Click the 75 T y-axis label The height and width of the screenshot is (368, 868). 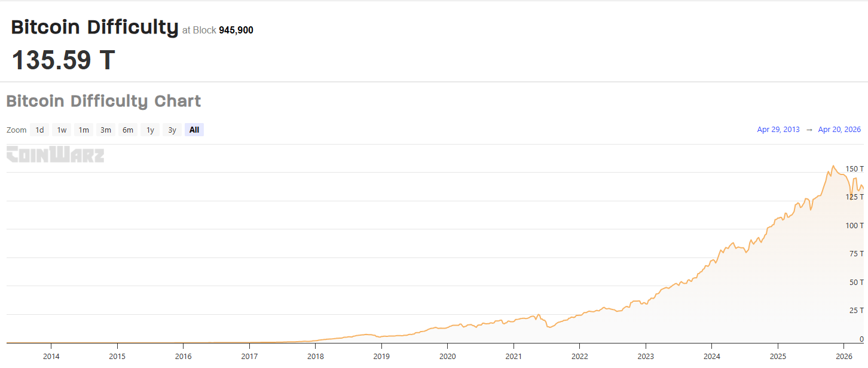coord(856,254)
